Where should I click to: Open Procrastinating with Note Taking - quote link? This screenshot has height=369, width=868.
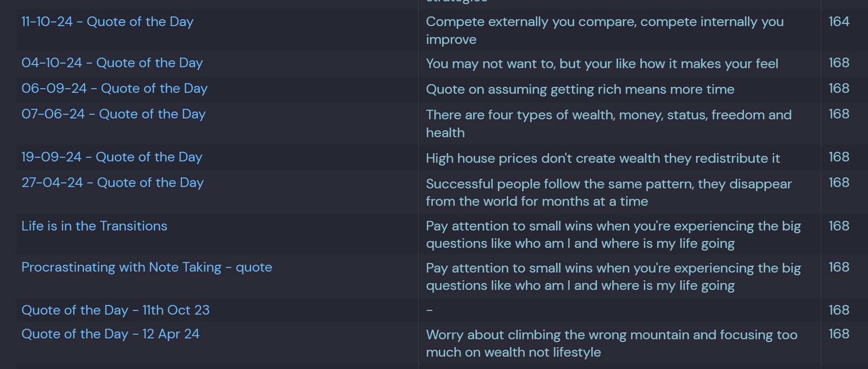click(x=146, y=267)
